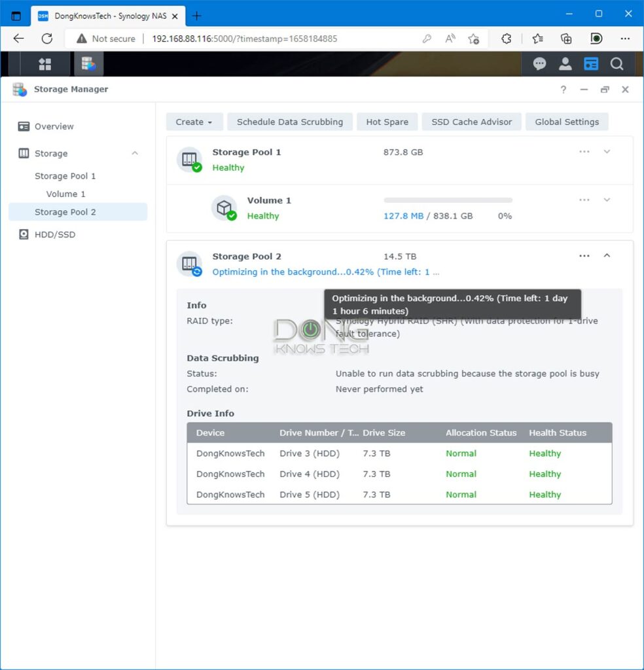Click the Device column header
Image resolution: width=644 pixels, height=670 pixels.
click(x=210, y=433)
